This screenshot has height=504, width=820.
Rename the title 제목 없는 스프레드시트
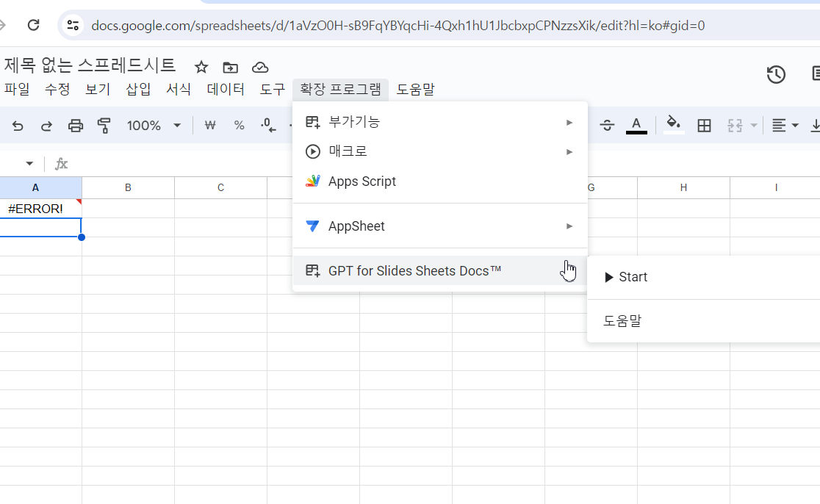[x=90, y=66]
